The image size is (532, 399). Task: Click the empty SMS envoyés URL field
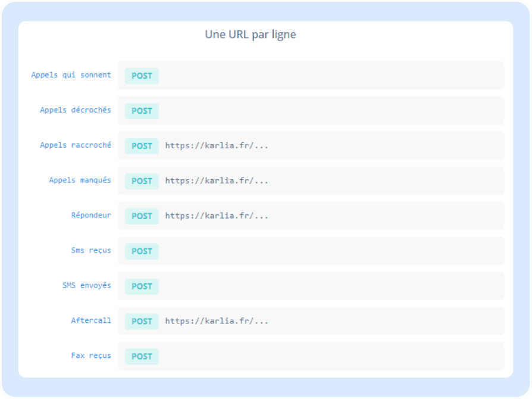coord(330,286)
